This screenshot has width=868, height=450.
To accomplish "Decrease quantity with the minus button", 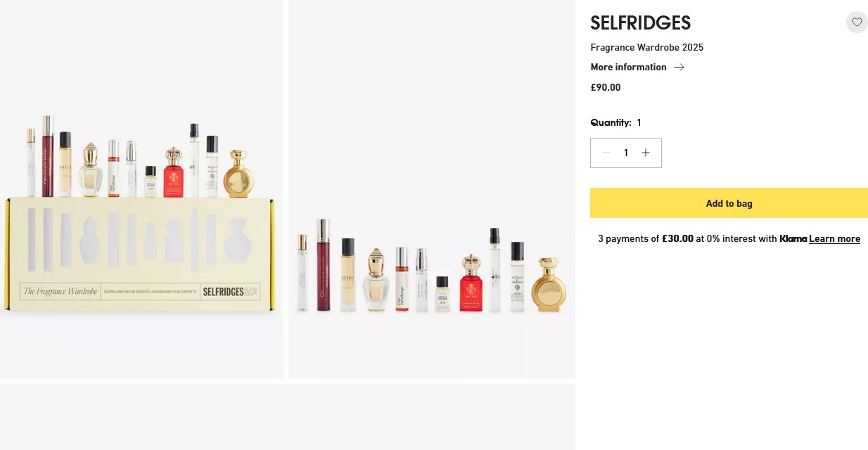I will (606, 153).
